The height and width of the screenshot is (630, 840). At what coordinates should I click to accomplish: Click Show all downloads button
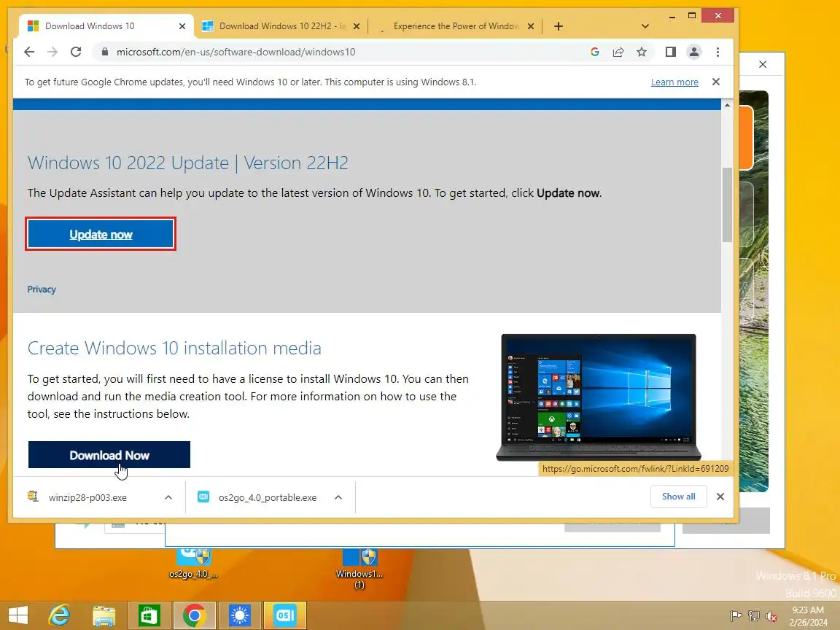678,497
